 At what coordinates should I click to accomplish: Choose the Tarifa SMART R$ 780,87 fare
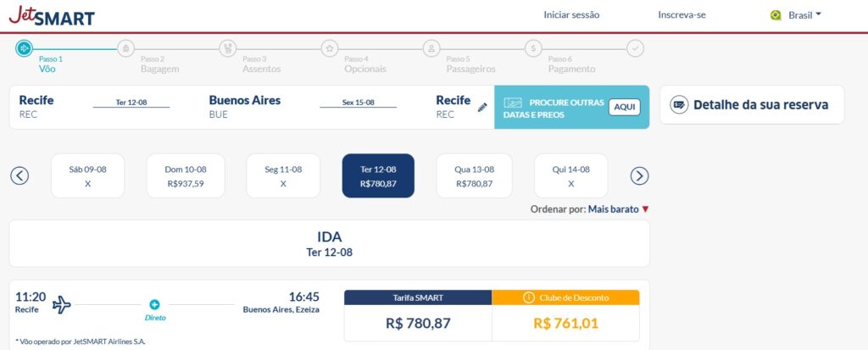(418, 322)
